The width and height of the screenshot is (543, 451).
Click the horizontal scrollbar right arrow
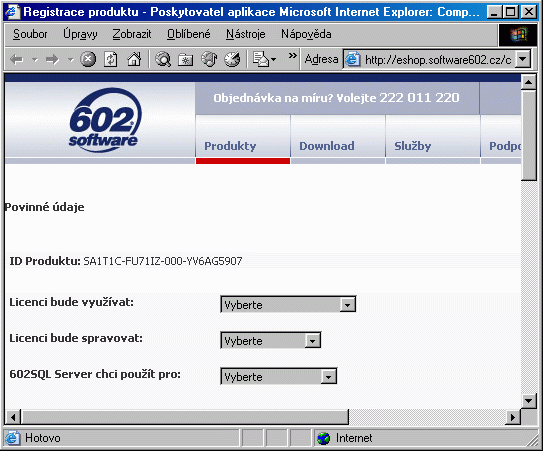pos(513,417)
